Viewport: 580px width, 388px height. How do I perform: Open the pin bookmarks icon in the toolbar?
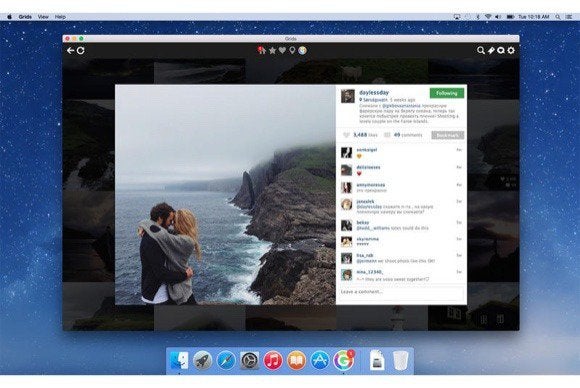pyautogui.click(x=491, y=50)
